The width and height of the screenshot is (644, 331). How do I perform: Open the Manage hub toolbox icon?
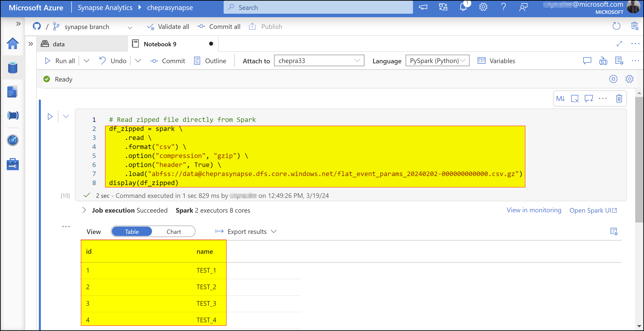click(x=13, y=164)
